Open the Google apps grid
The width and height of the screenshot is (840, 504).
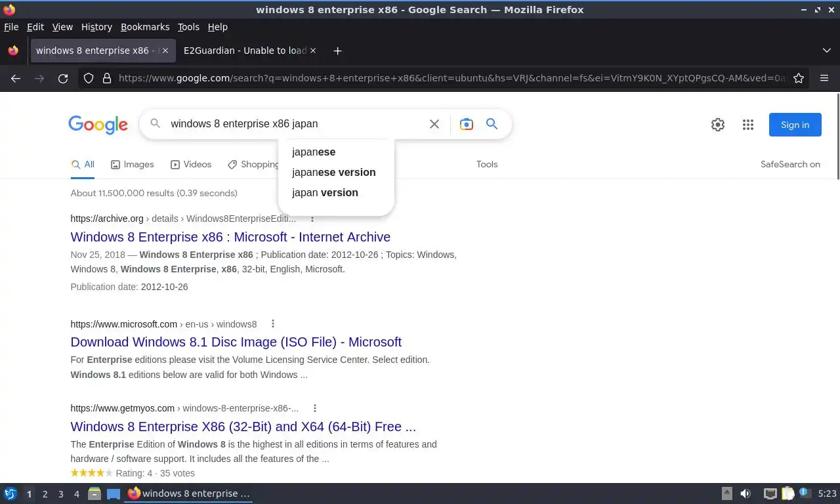point(748,125)
